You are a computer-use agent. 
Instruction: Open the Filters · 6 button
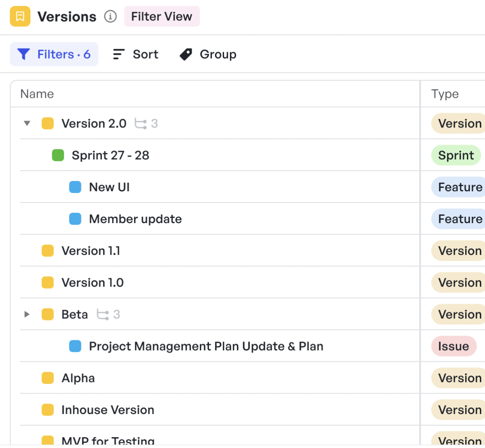(x=54, y=54)
